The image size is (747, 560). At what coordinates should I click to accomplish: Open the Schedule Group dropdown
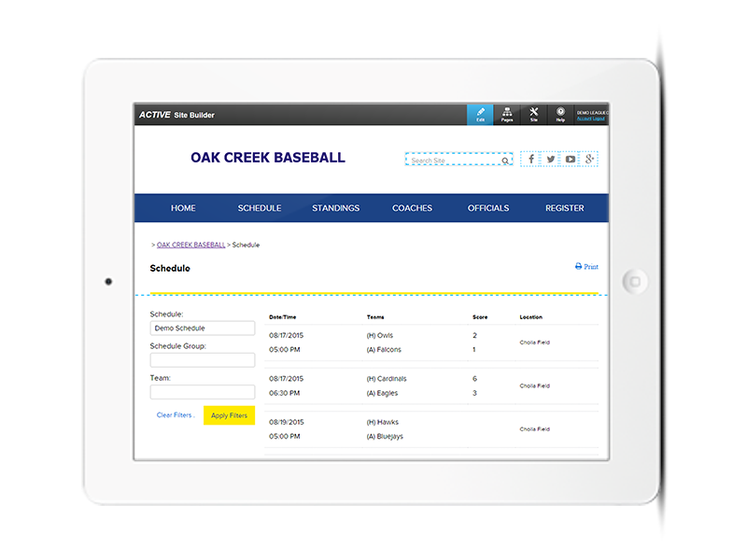pos(203,360)
